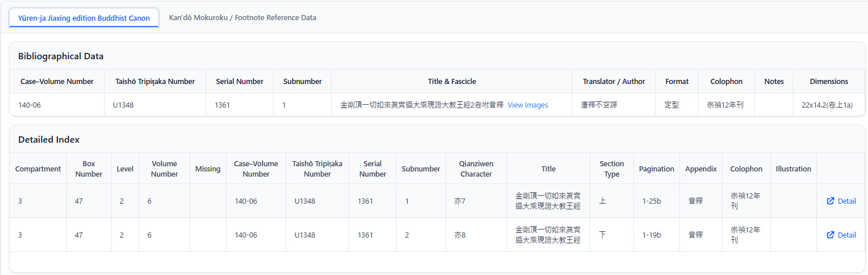Image resolution: width=868 pixels, height=275 pixels.
Task: Click the View Images link
Action: [x=527, y=105]
